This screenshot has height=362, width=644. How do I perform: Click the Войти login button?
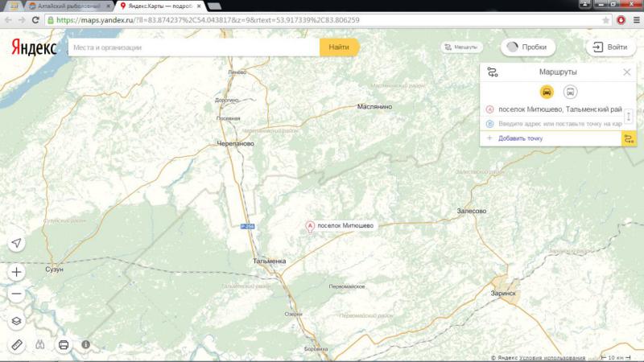pyautogui.click(x=610, y=47)
